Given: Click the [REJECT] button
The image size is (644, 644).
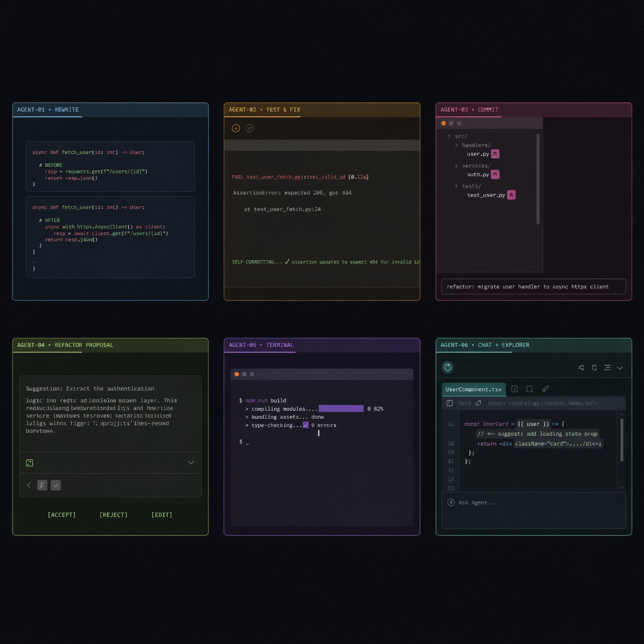Looking at the screenshot, I should tap(113, 515).
